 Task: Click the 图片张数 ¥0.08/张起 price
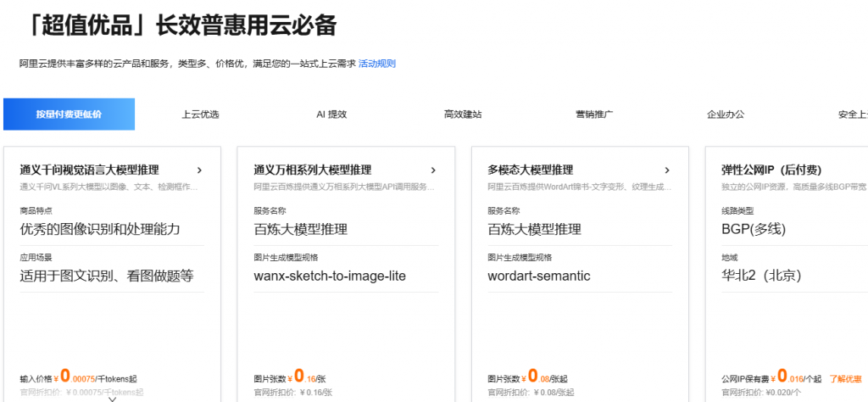527,377
